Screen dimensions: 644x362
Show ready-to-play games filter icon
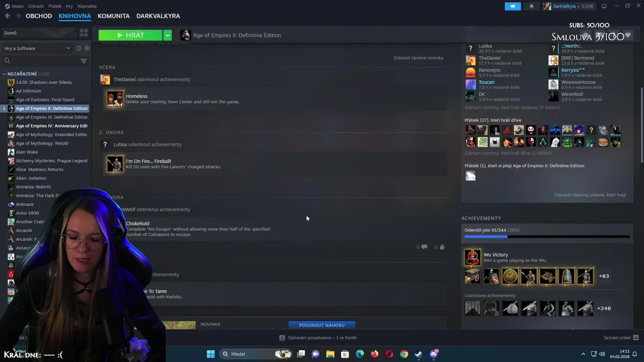click(87, 48)
